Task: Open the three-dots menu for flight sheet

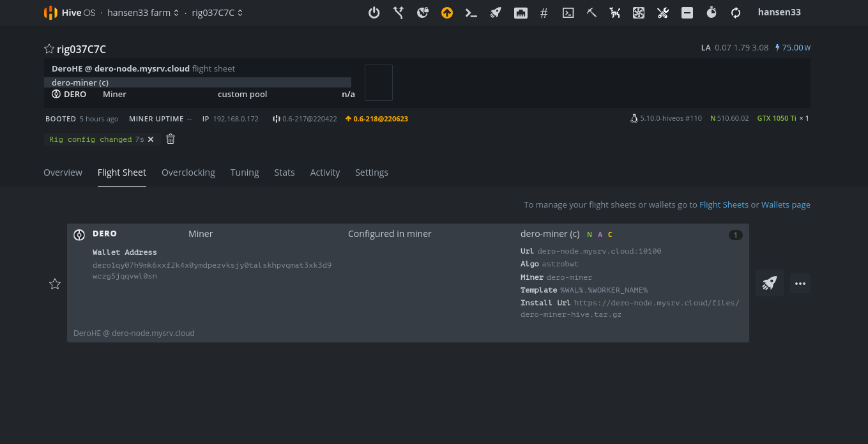Action: (800, 284)
